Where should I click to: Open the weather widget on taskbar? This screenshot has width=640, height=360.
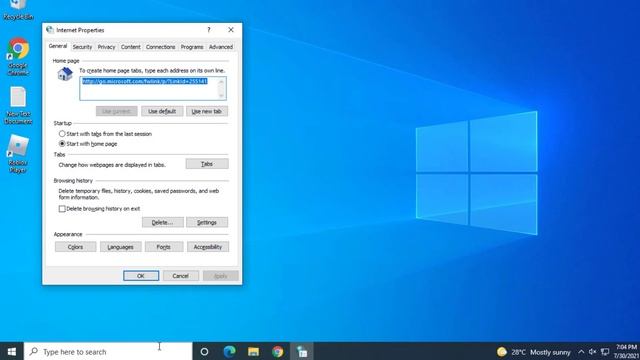(533, 352)
